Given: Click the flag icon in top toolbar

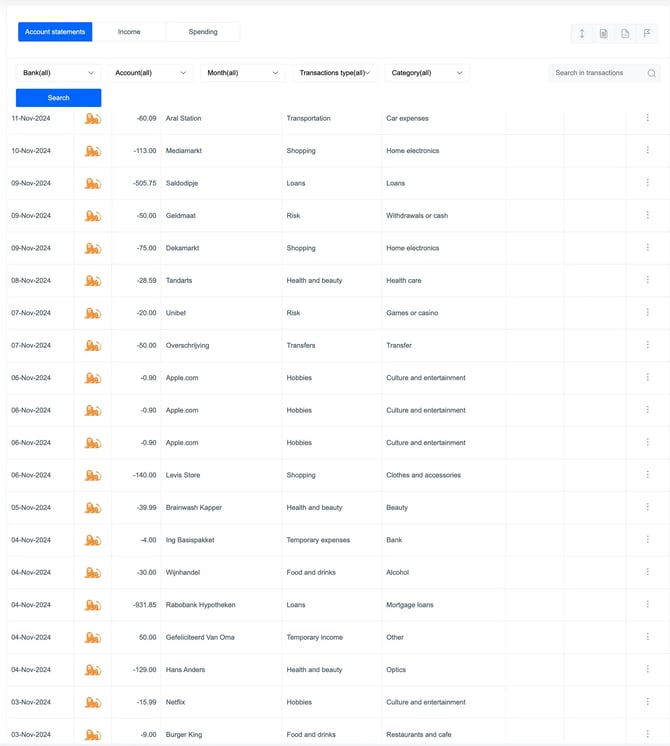Looking at the screenshot, I should point(648,34).
